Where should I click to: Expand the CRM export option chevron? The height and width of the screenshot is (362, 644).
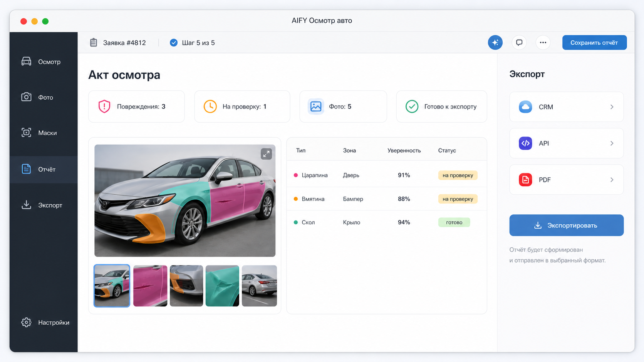[612, 107]
